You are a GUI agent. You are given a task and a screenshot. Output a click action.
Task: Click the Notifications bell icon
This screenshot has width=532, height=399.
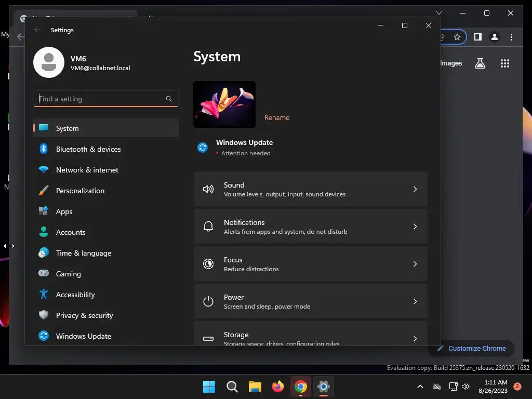click(208, 227)
